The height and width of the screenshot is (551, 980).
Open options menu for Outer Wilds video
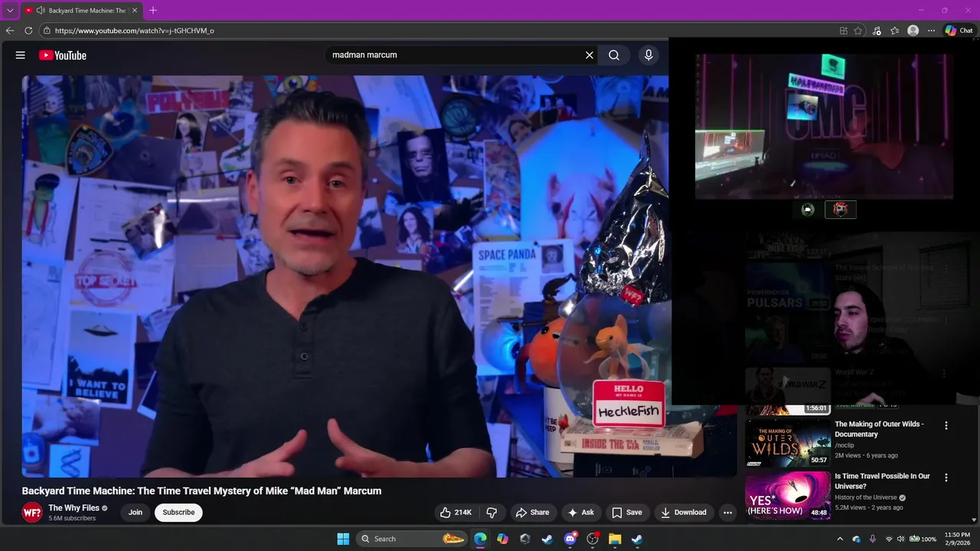pos(946,425)
